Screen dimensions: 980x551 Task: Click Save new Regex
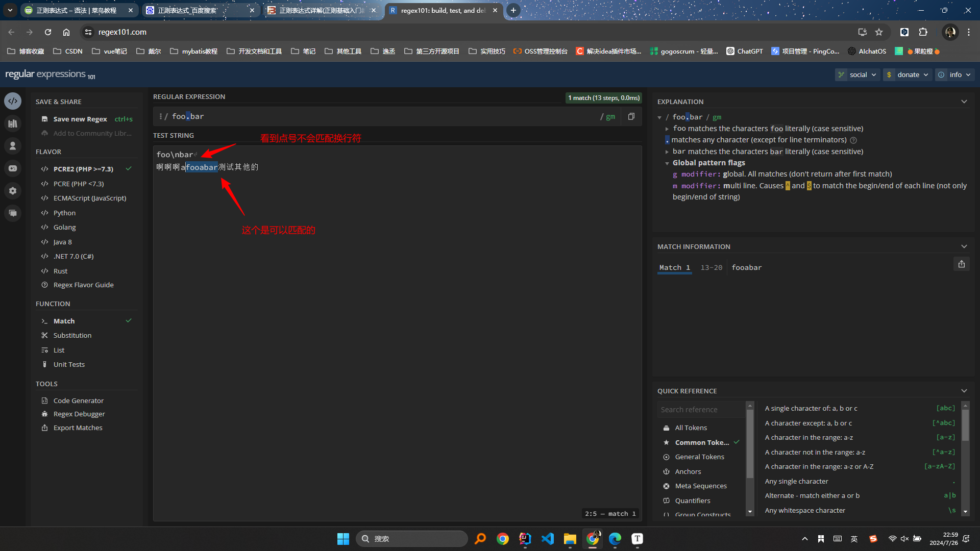pyautogui.click(x=80, y=119)
